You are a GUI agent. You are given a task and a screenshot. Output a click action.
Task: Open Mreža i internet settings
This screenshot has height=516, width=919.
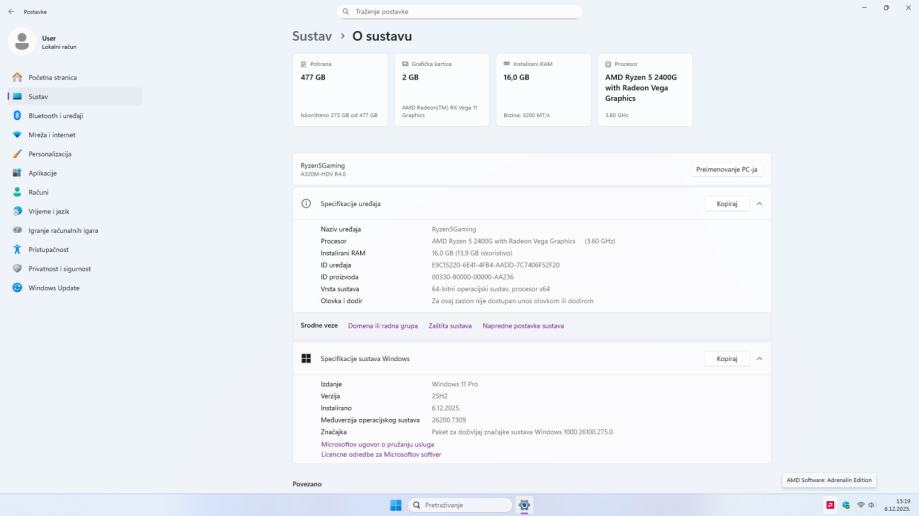75,135
